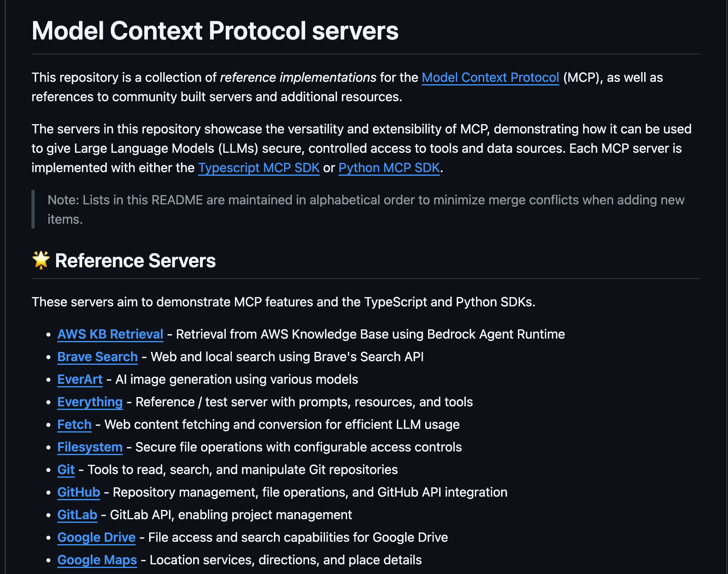728x574 pixels.
Task: Open the AWS KB Retrieval server link
Action: pos(110,334)
